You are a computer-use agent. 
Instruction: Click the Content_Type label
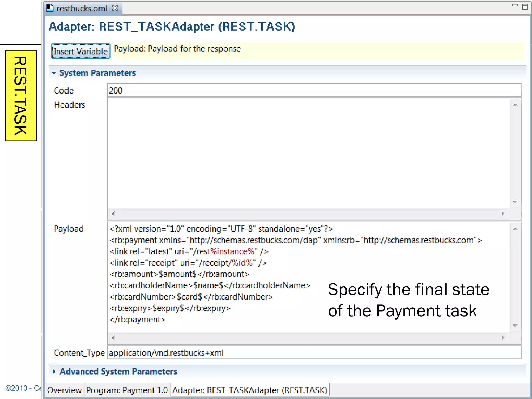tap(79, 353)
